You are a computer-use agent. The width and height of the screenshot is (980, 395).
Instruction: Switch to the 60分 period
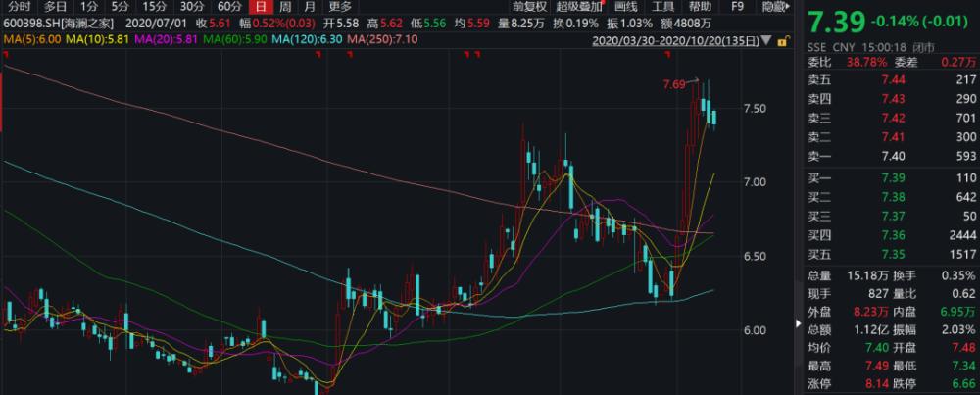pos(229,6)
